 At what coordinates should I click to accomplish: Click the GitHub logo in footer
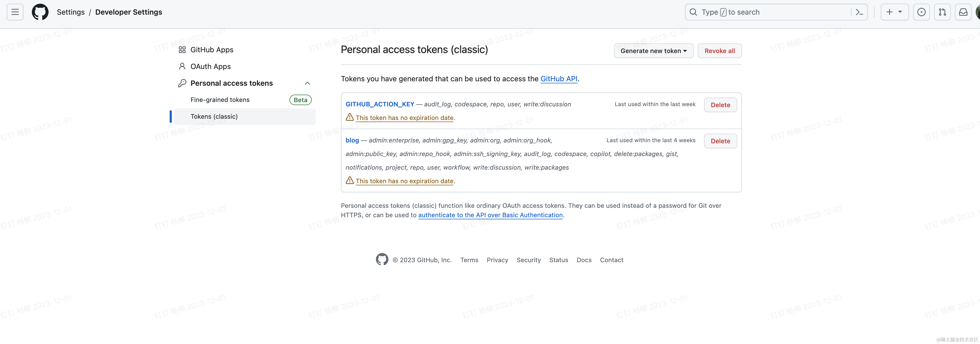tap(382, 259)
